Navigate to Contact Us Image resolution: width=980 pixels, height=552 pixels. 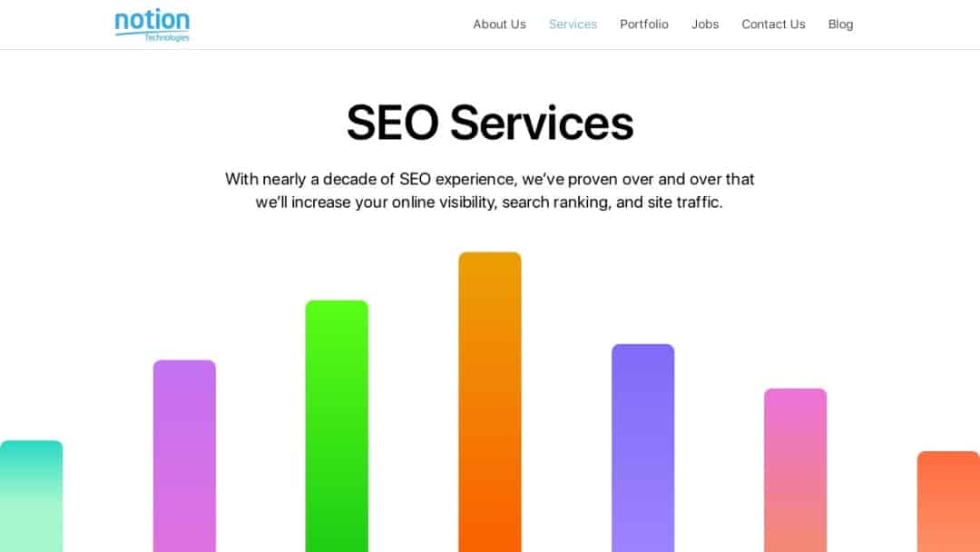(x=773, y=25)
